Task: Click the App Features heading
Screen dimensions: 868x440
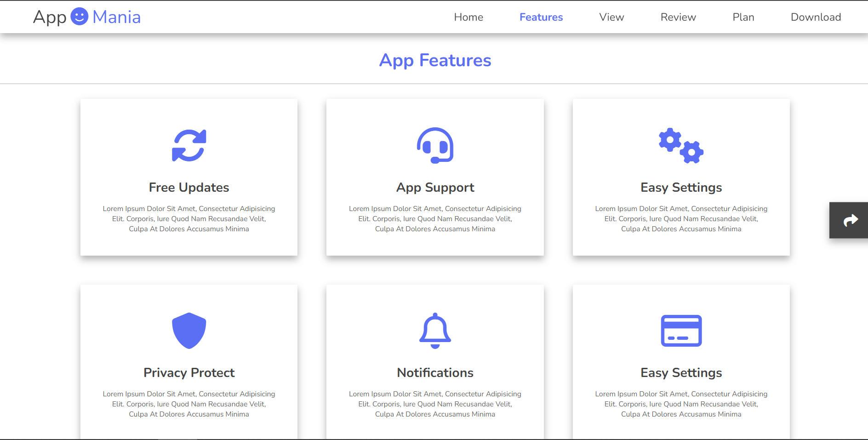Action: pyautogui.click(x=435, y=60)
